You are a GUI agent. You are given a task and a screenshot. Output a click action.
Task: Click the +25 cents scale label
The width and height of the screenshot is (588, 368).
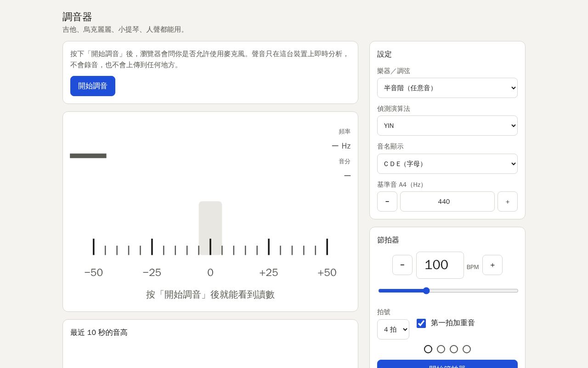269,273
